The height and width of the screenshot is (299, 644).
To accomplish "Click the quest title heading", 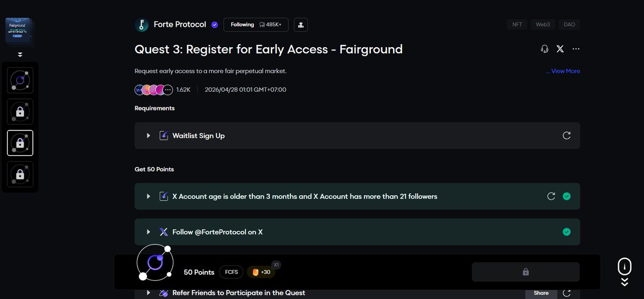I will (268, 49).
